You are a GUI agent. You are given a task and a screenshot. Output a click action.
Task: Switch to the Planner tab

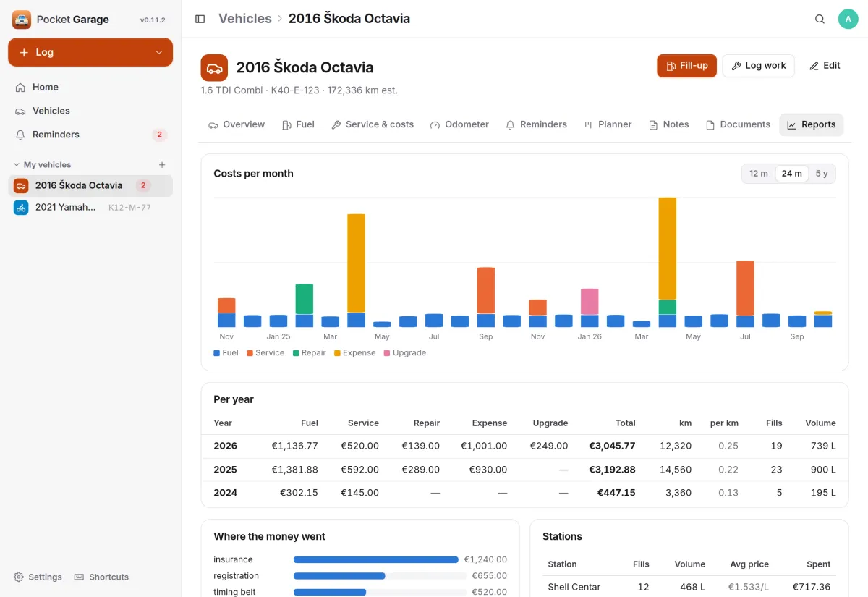tap(608, 124)
